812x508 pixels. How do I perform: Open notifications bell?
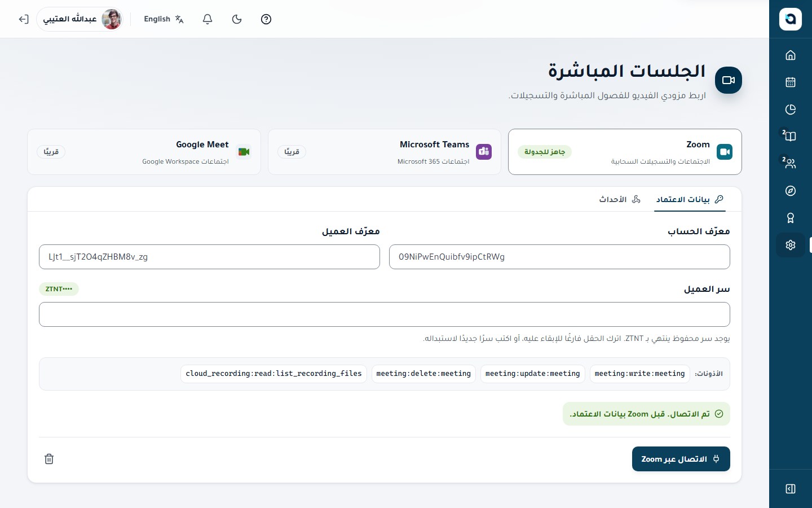pos(208,19)
